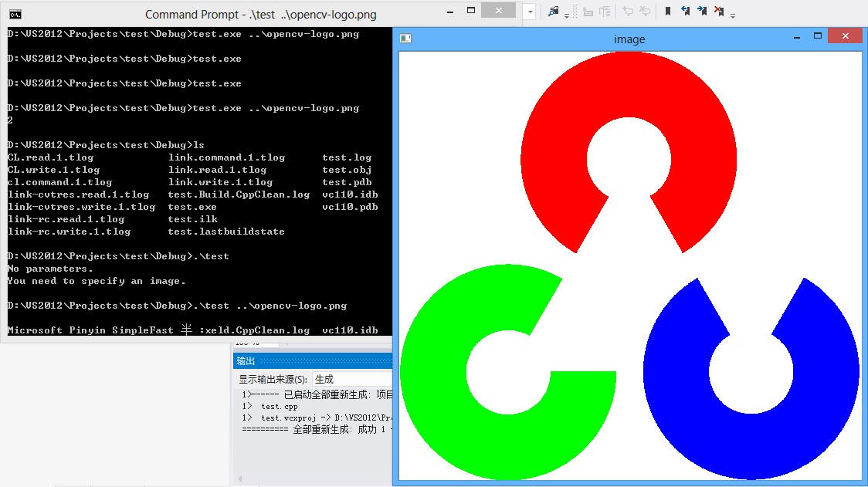Open the image window system menu icon

[x=405, y=38]
